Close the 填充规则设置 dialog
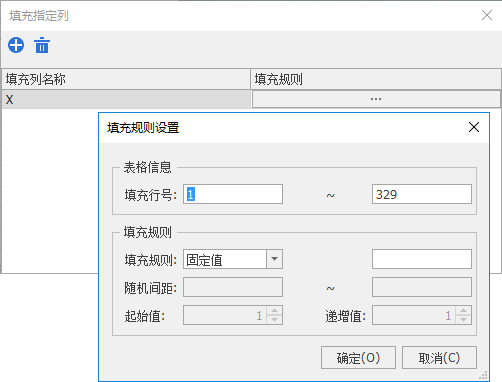Screen dimensions: 502x382 pos(474,127)
